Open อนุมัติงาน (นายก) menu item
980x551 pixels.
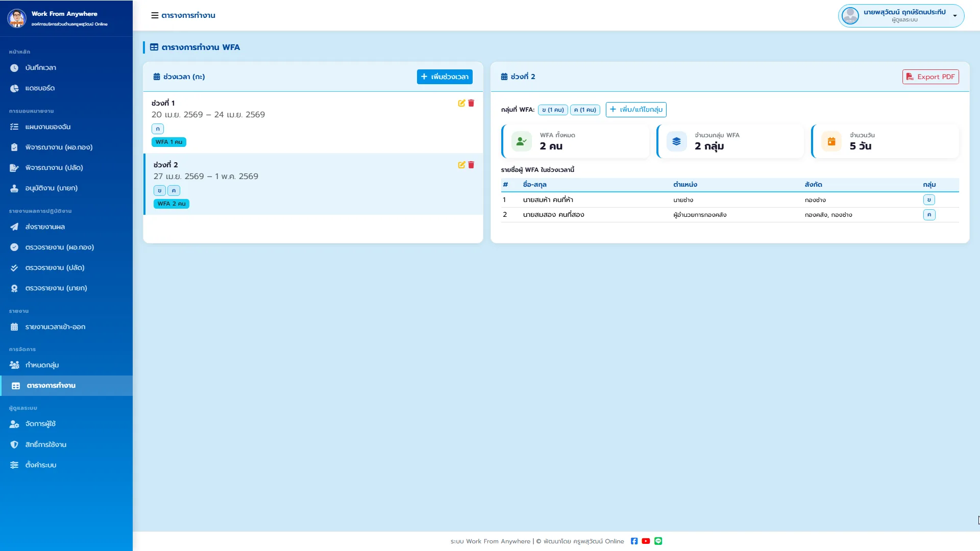pos(66,188)
